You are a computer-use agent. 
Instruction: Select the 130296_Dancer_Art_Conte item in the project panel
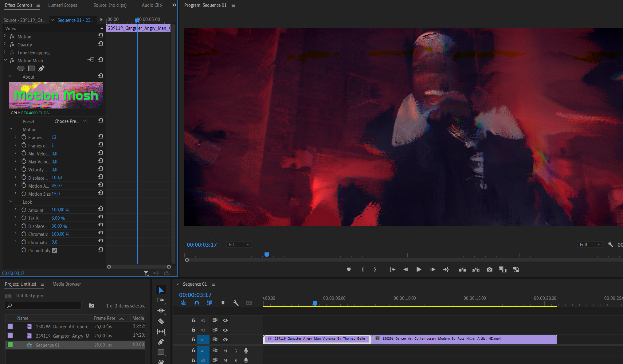pos(62,327)
